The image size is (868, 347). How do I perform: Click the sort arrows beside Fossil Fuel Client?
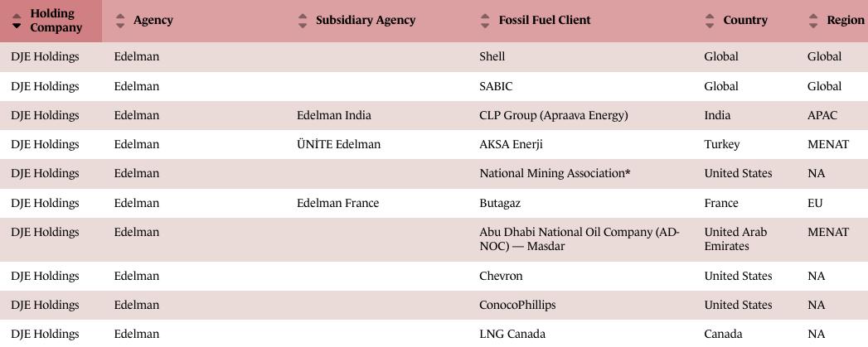point(485,21)
